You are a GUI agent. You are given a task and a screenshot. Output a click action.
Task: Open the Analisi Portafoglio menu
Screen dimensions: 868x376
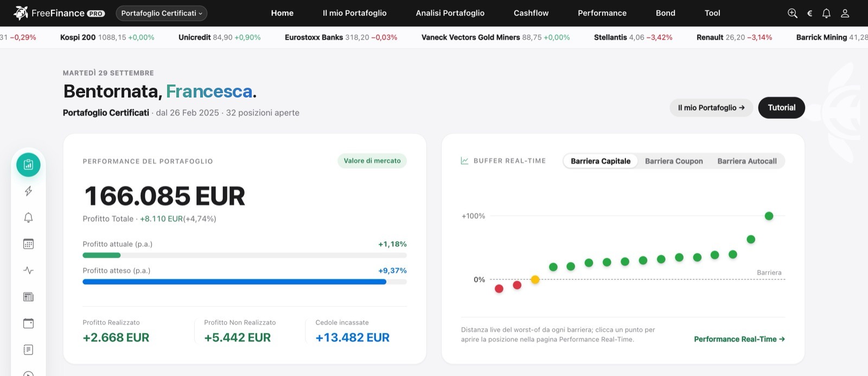450,13
